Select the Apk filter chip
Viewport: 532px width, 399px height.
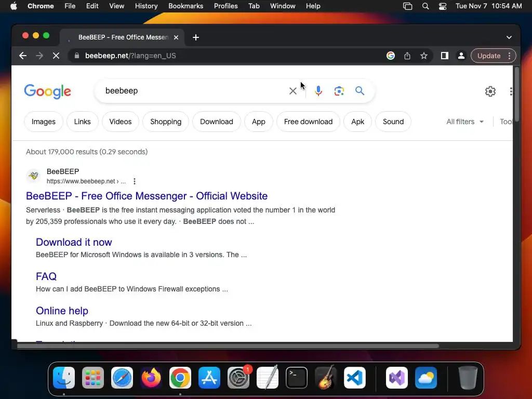click(x=357, y=122)
